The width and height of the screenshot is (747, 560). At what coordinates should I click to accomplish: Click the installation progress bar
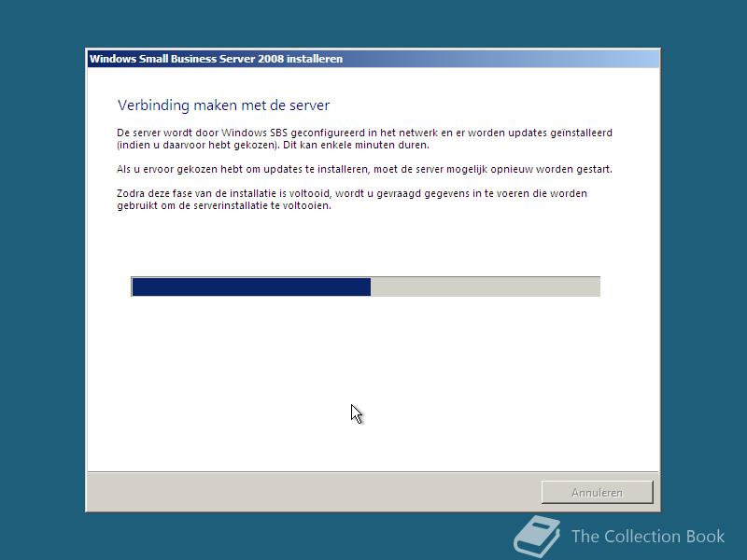tap(365, 287)
